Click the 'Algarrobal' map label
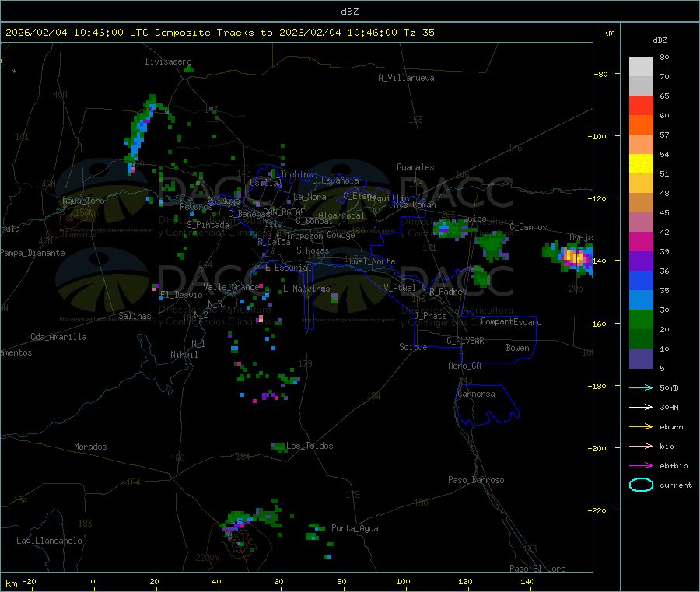The image size is (700, 592). coord(341,215)
